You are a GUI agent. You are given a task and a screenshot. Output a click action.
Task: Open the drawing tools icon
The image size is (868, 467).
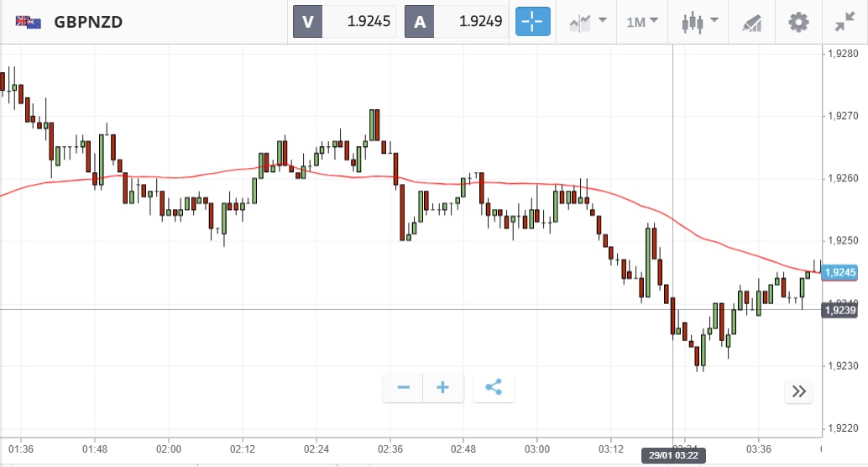[751, 23]
